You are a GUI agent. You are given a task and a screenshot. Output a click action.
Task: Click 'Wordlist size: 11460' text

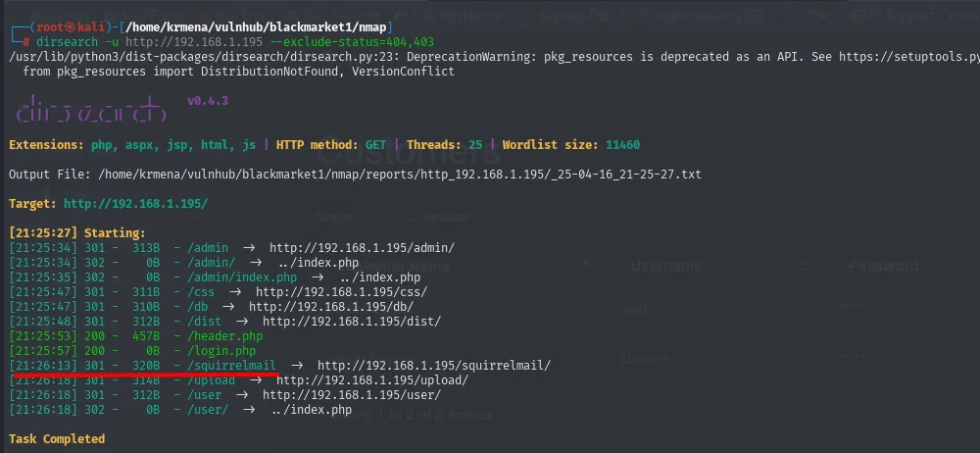[571, 145]
